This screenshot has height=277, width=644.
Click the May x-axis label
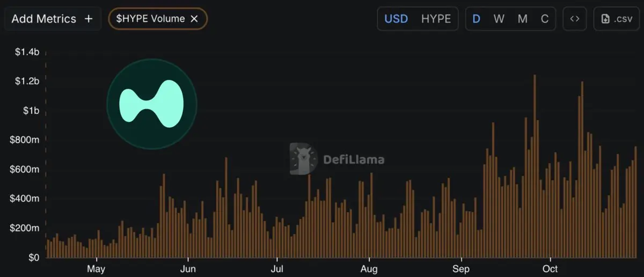point(96,268)
